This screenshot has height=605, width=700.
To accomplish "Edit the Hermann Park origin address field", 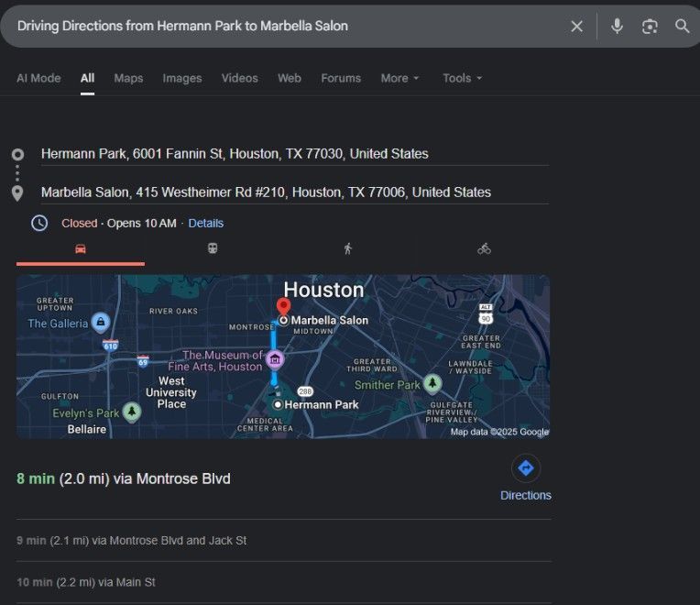I will click(x=295, y=154).
